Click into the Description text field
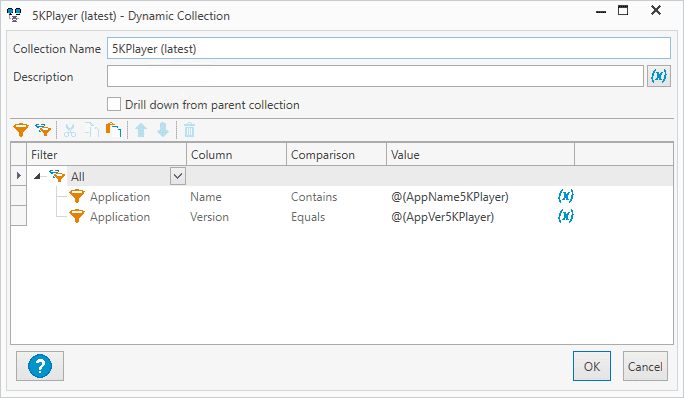684x398 pixels. [x=375, y=76]
